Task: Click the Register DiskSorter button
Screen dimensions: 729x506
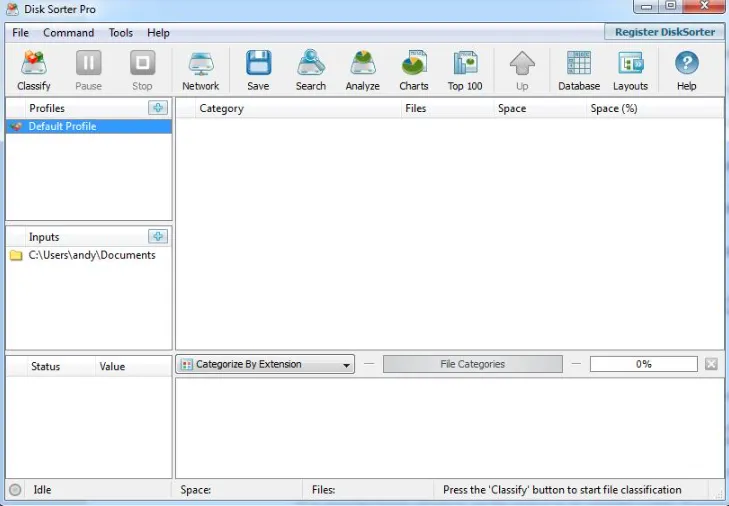Action: [664, 32]
